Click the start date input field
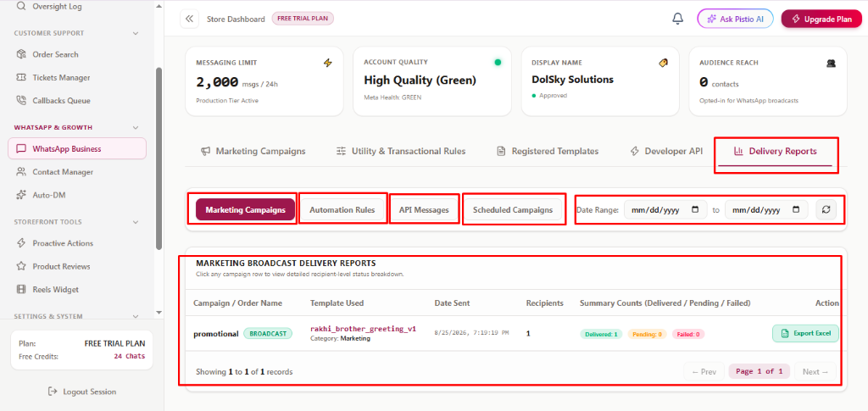This screenshot has height=411, width=868. pos(665,210)
